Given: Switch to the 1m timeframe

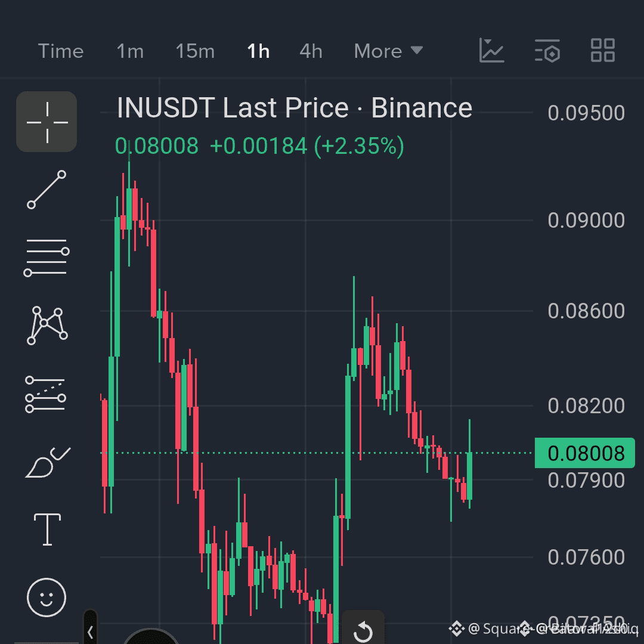Looking at the screenshot, I should point(130,51).
